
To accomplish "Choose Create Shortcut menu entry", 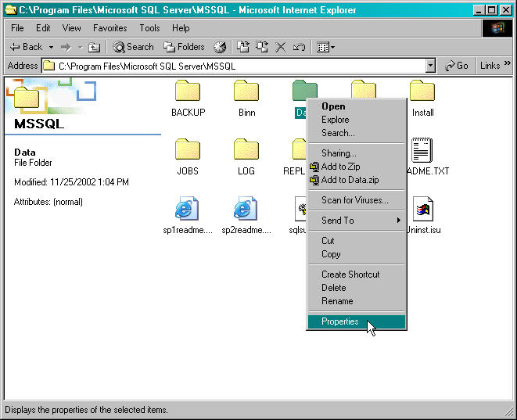I will 356,275.
